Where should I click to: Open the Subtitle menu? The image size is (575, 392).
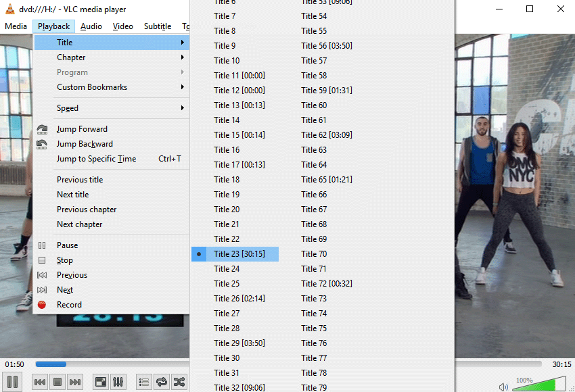tap(157, 26)
